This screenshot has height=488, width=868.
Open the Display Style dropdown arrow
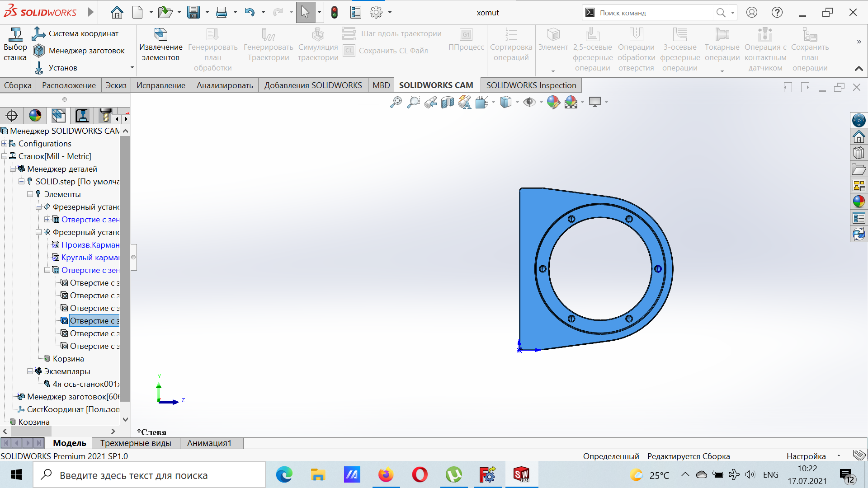[x=517, y=102]
